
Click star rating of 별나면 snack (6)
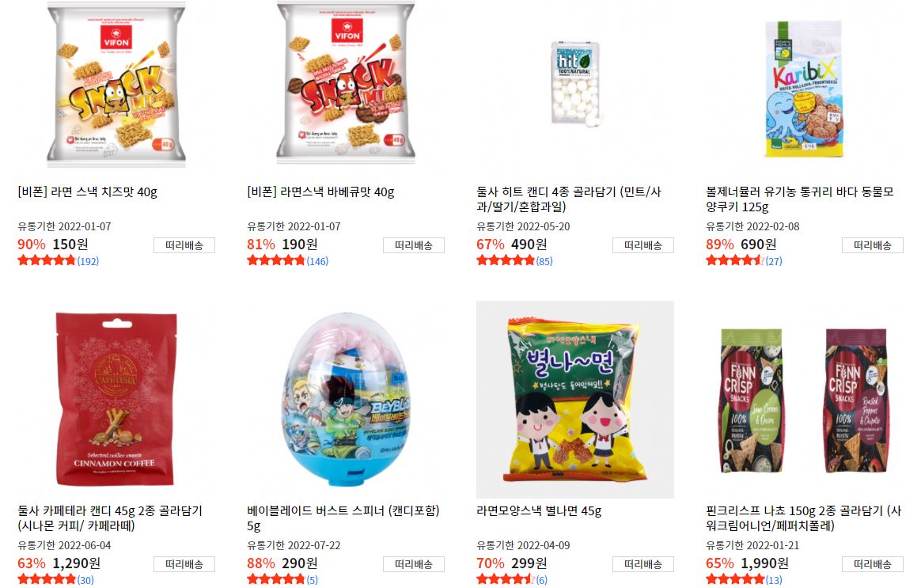click(x=505, y=580)
